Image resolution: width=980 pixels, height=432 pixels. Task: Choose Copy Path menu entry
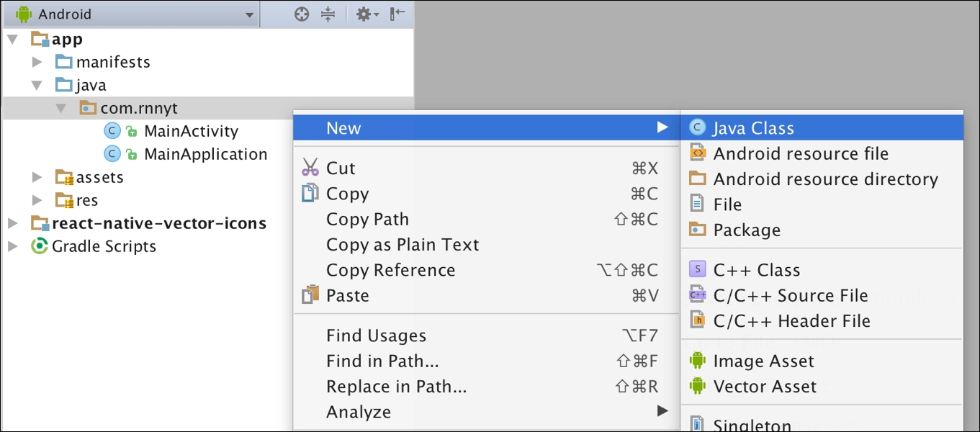point(486,219)
